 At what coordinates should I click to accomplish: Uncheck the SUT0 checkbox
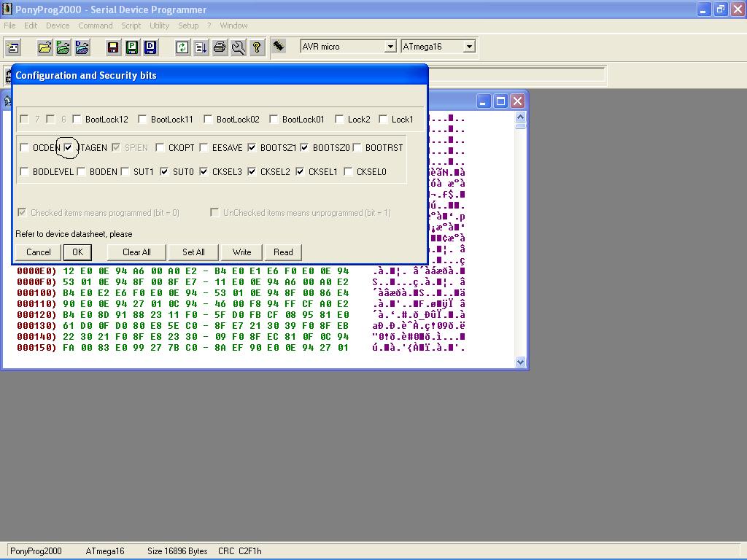click(x=164, y=171)
